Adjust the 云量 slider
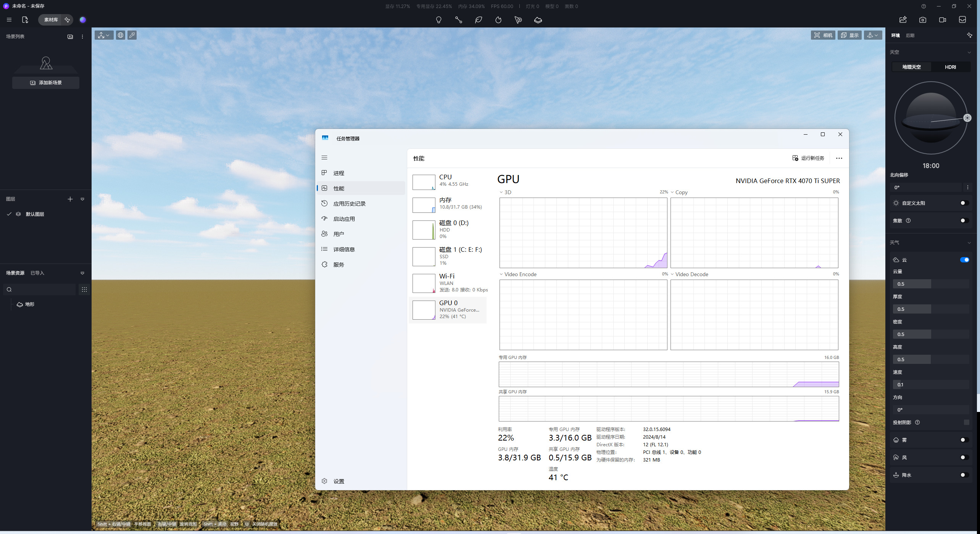Screen dimensions: 980x534 click(931, 284)
